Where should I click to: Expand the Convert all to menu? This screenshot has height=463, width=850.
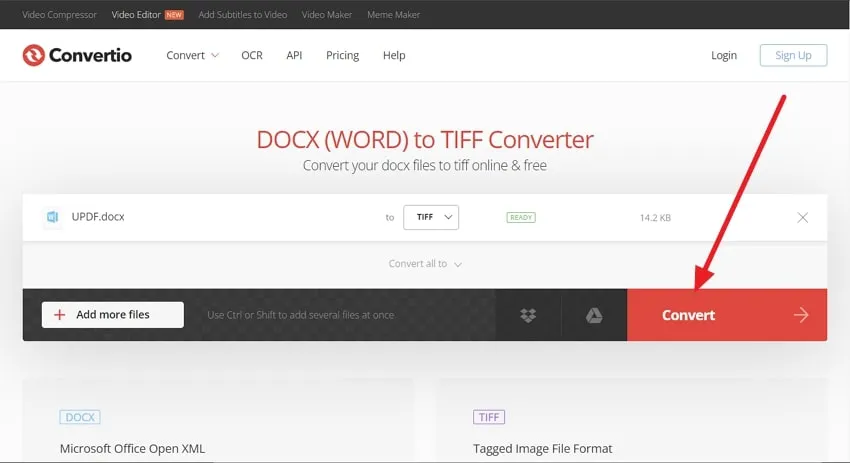click(425, 264)
